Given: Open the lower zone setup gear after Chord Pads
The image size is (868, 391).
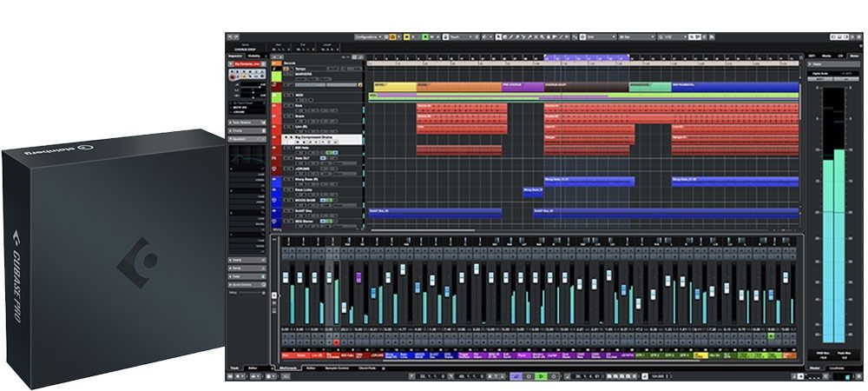Looking at the screenshot, I should pos(383,368).
